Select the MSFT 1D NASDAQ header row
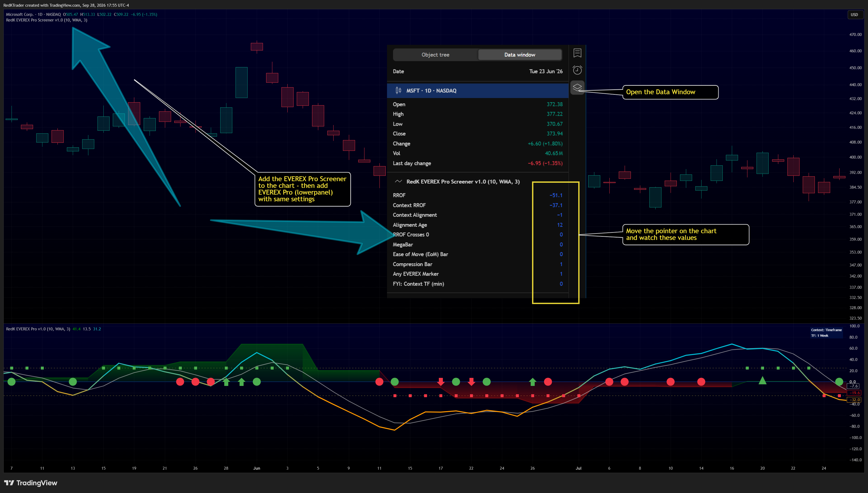Viewport: 868px width, 493px height. pos(478,90)
